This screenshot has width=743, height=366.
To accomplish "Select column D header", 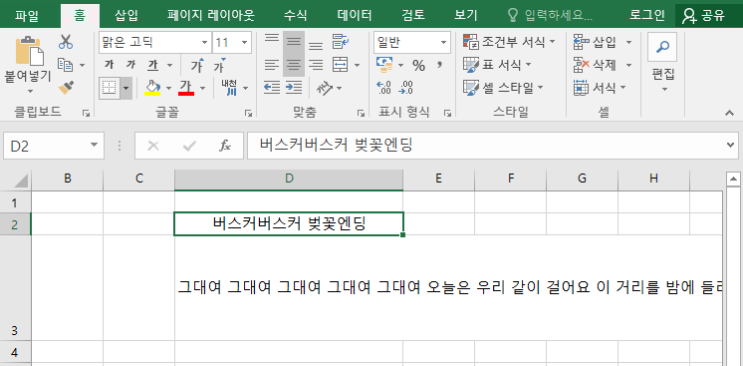I will (x=289, y=179).
